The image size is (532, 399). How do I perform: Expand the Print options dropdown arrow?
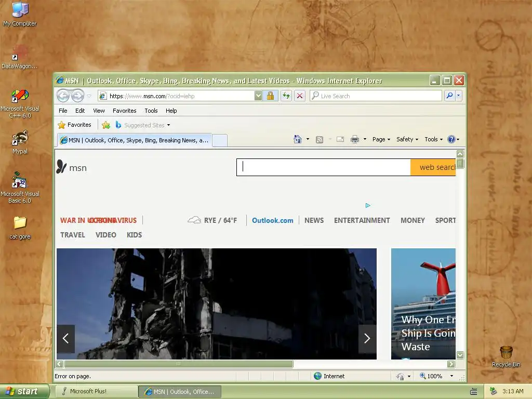(365, 139)
